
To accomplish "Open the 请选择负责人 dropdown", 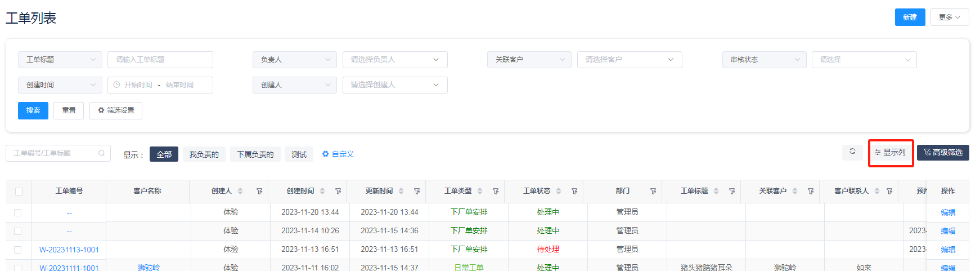I will tap(395, 60).
